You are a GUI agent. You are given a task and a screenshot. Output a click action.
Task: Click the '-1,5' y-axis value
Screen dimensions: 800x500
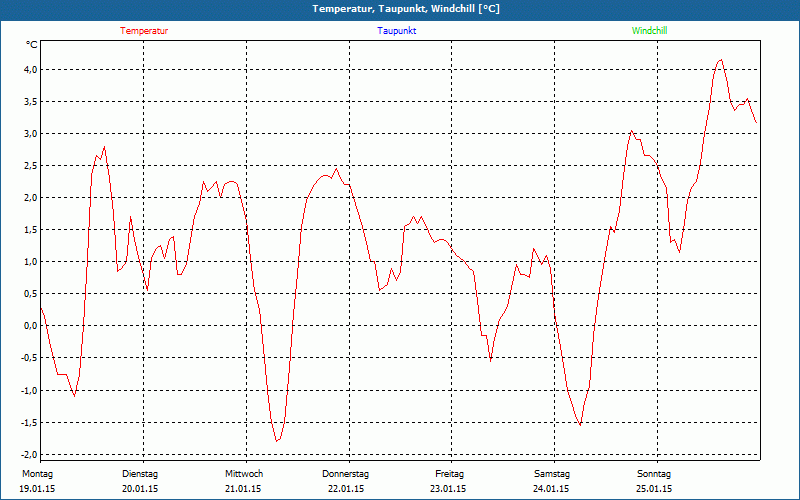click(29, 422)
